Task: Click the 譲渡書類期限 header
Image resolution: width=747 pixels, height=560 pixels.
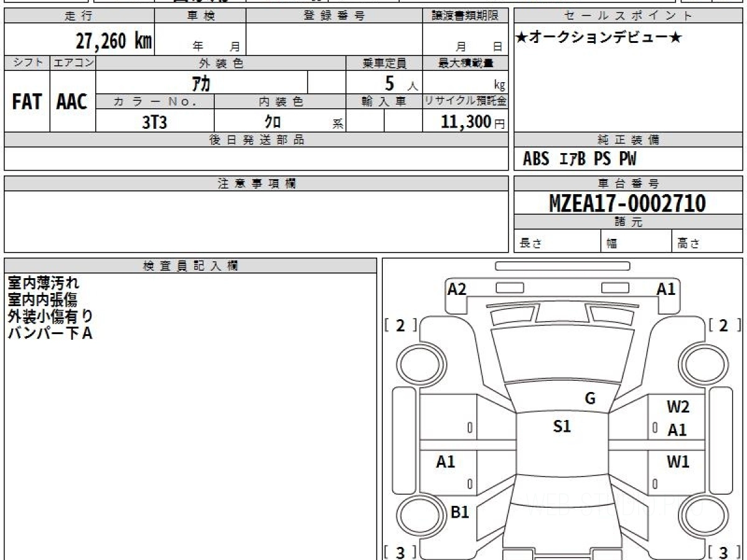Action: 465,16
